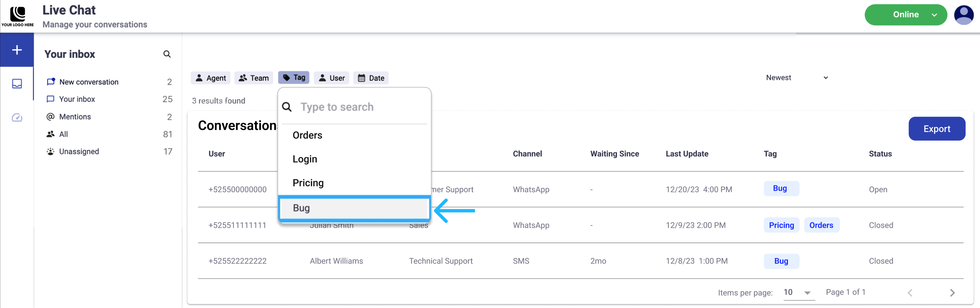The width and height of the screenshot is (980, 308).
Task: Click the All people icon
Action: pos(50,134)
